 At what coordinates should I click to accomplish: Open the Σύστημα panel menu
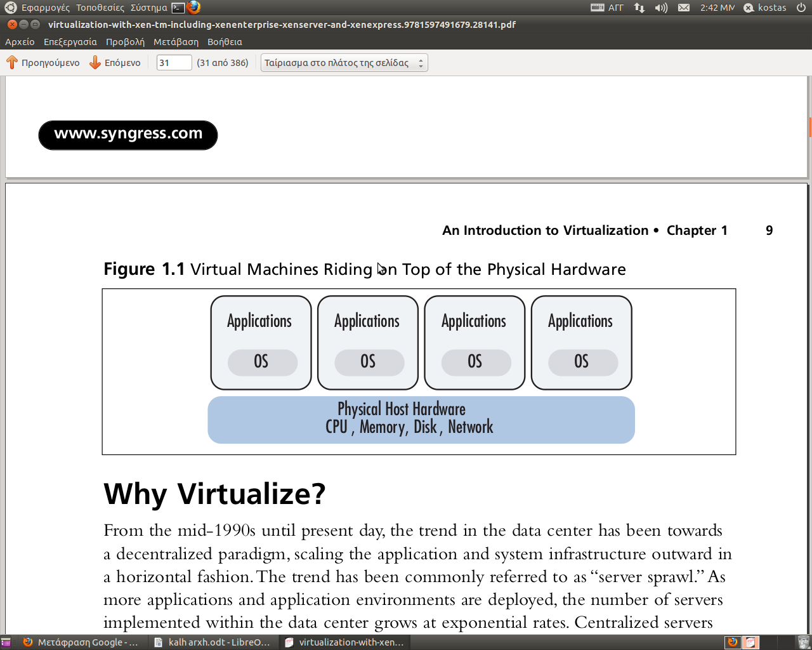pos(148,8)
